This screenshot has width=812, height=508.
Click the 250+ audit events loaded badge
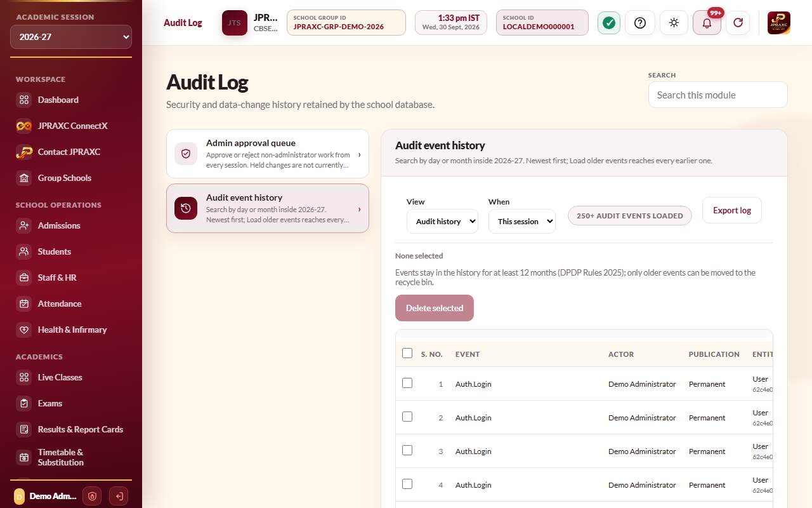pyautogui.click(x=630, y=215)
